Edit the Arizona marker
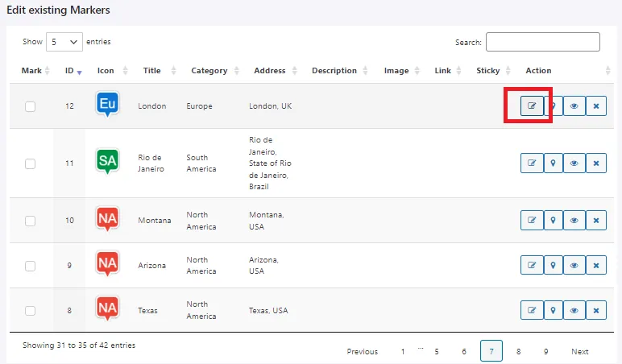Screen dimensions: 622x364 click(532, 265)
